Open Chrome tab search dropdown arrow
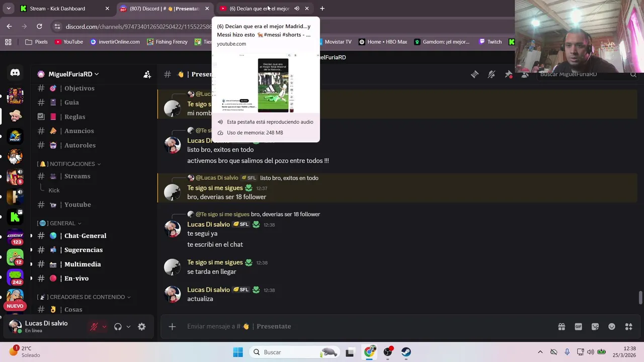 click(x=9, y=9)
